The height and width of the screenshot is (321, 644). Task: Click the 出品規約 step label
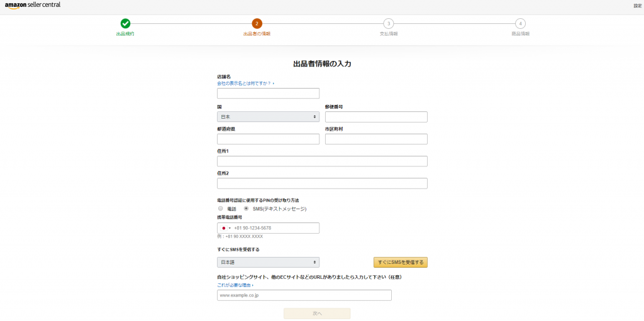125,34
